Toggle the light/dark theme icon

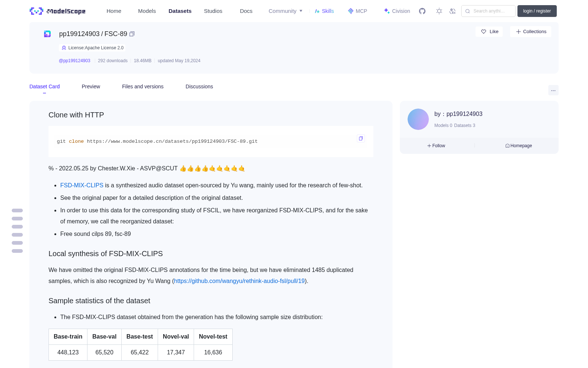[x=439, y=11]
